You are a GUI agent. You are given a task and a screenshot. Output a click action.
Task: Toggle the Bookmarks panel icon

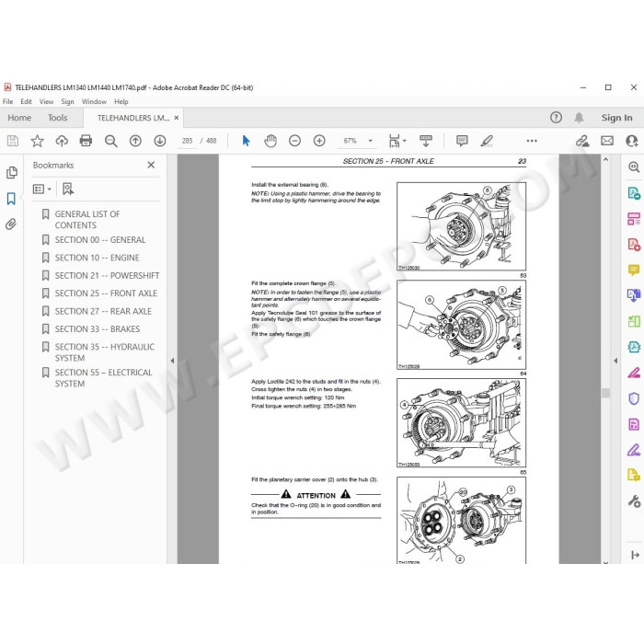coord(11,199)
